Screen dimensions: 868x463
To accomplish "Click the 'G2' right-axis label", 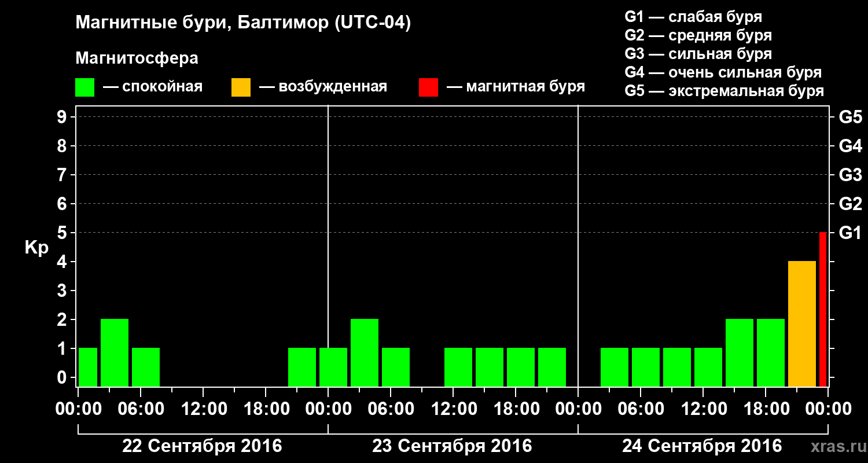I will (x=850, y=204).
